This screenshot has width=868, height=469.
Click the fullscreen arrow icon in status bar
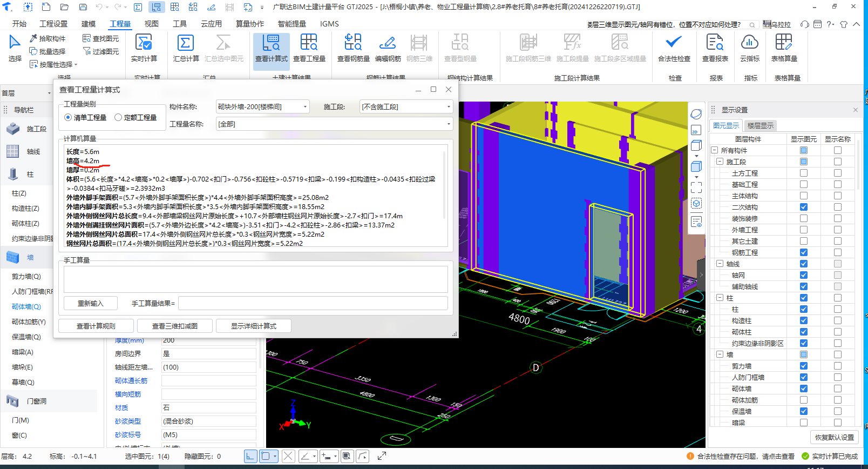pos(382,456)
